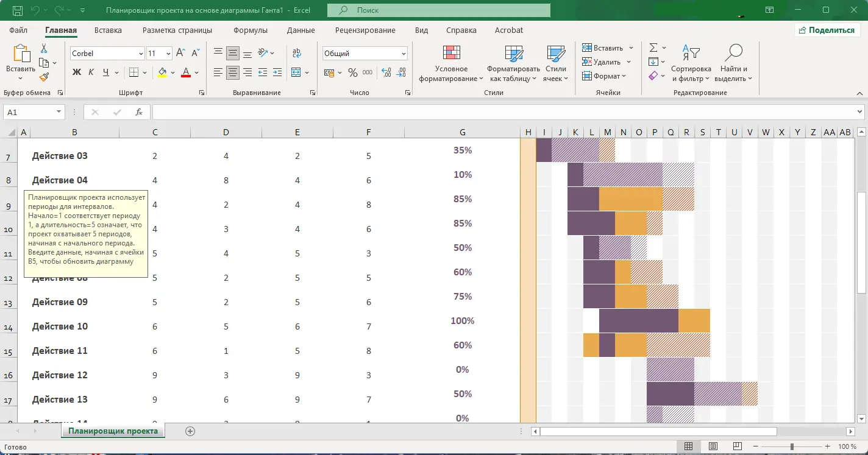Select the Percent style icon in Число group
Screen dimensions: 868x455
click(352, 72)
